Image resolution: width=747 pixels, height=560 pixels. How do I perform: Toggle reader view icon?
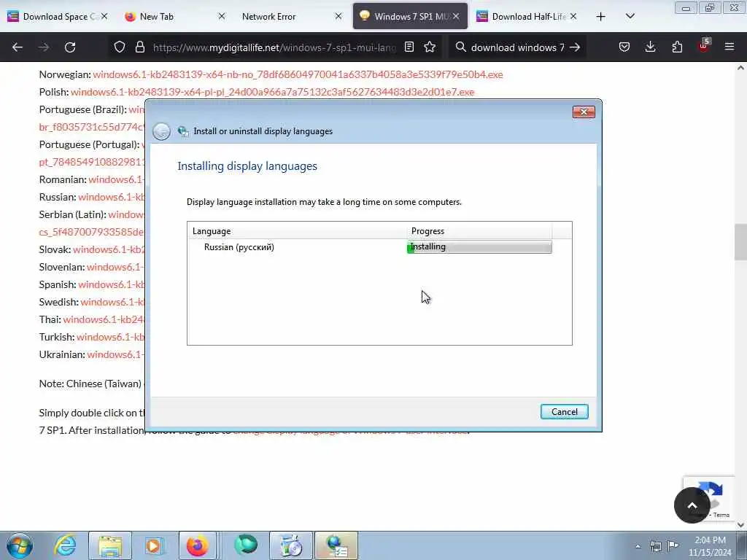409,47
